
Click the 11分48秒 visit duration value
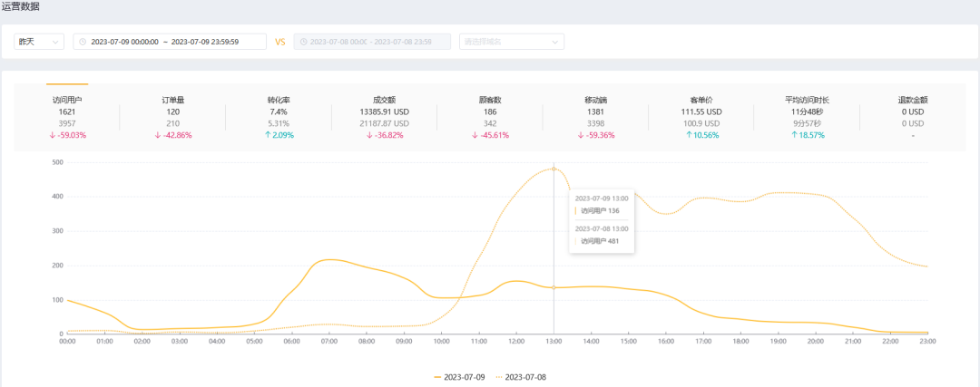click(x=807, y=111)
